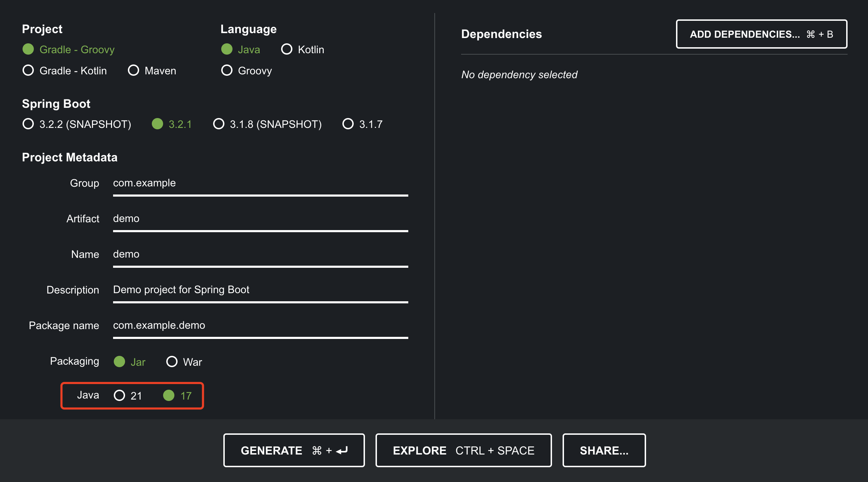Choose Maven as project type
868x482 pixels.
tap(134, 70)
